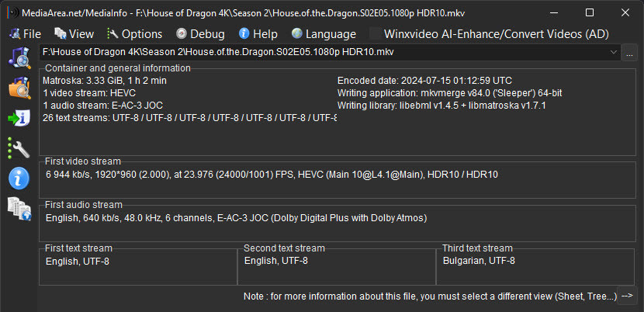Screen dimensions: 644x312
Task: Open the Debug menu
Action: [200, 33]
